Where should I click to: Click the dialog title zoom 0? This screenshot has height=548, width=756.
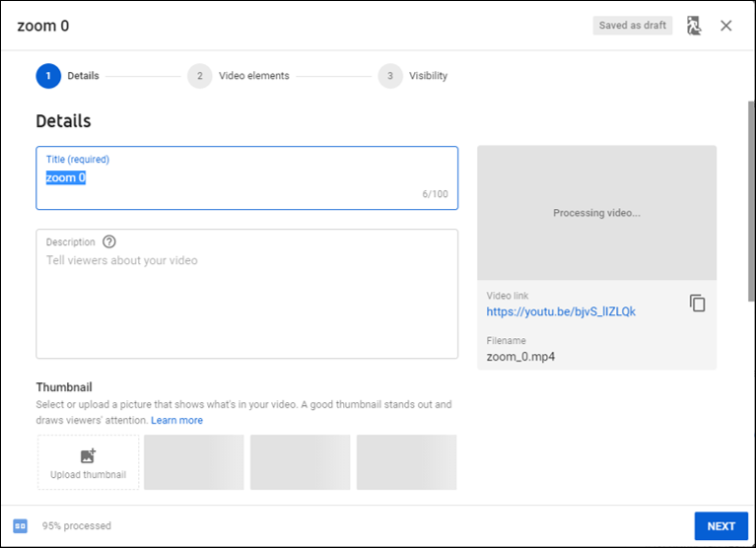[43, 26]
